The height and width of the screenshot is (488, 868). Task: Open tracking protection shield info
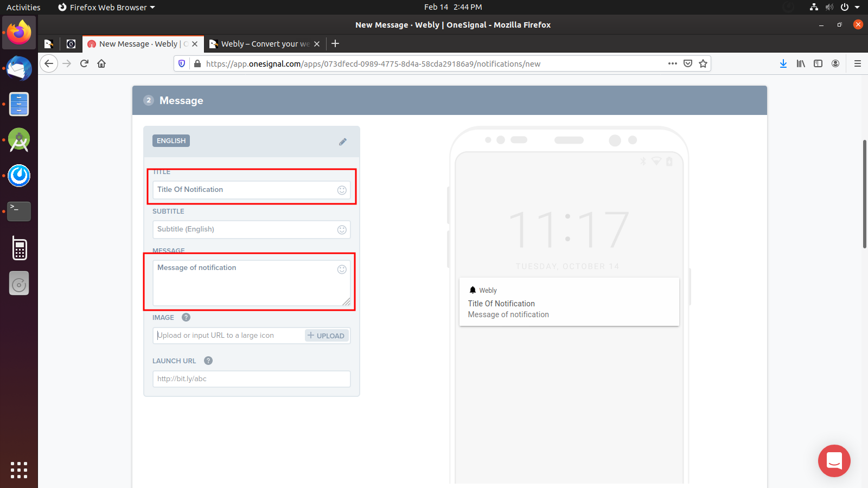(x=182, y=63)
